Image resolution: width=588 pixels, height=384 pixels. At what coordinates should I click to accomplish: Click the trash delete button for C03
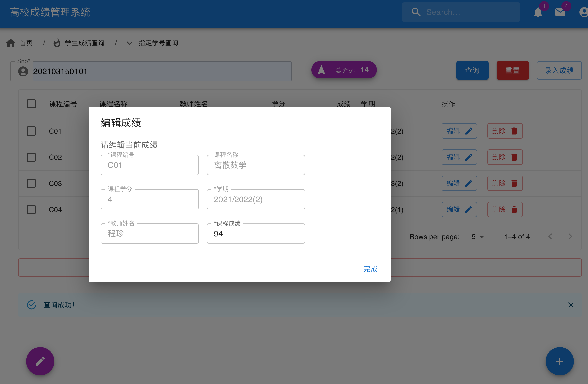point(505,183)
